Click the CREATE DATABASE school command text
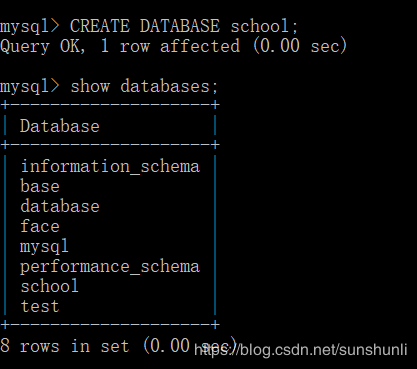 (184, 26)
